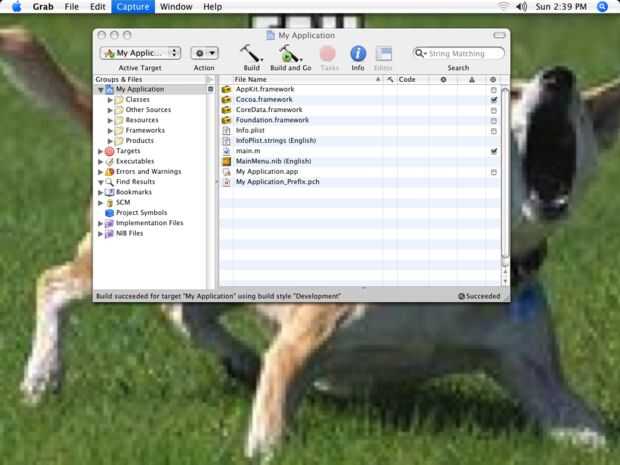Click the file list vertical scrollbar
Image resolution: width=620 pixels, height=465 pixels.
coord(505,174)
